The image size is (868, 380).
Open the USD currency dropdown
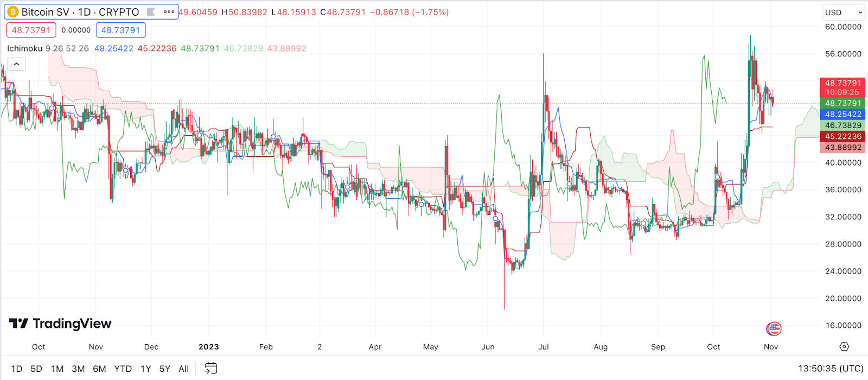844,12
